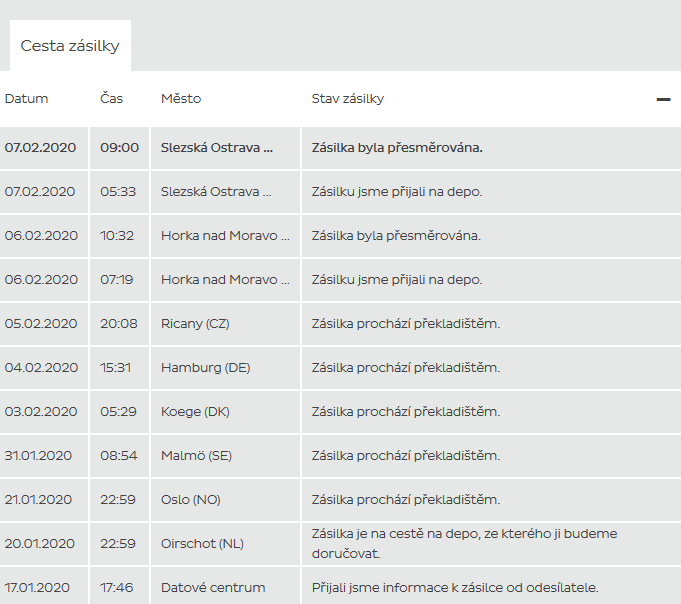Select time 08:54
681x604 pixels.
pyautogui.click(x=119, y=456)
